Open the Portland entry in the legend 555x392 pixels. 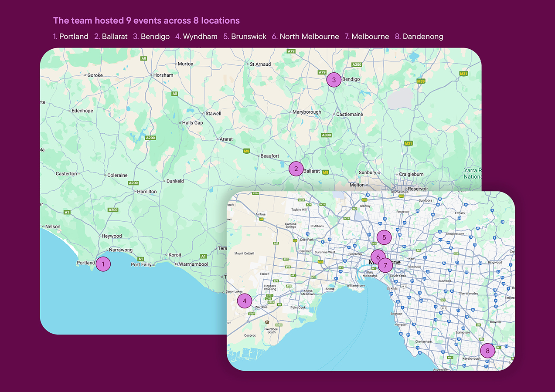tap(71, 37)
